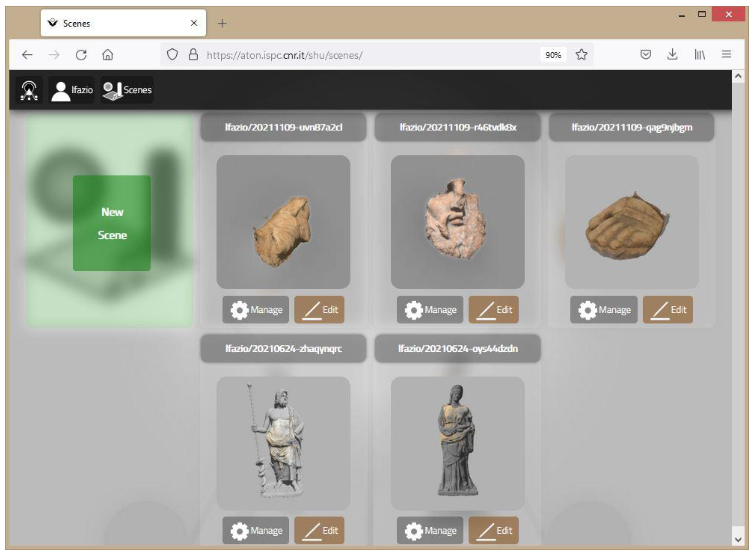Open the Scenes gallery header button
The height and width of the screenshot is (557, 756).
(127, 90)
